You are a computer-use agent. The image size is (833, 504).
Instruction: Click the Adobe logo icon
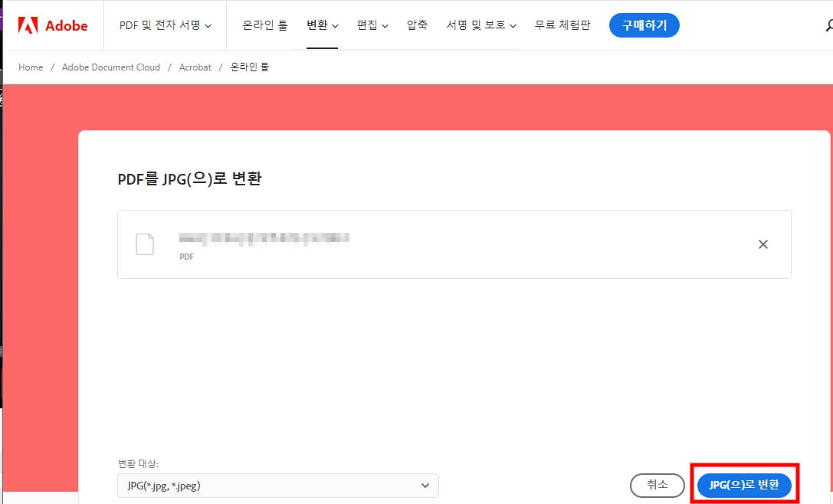point(29,25)
